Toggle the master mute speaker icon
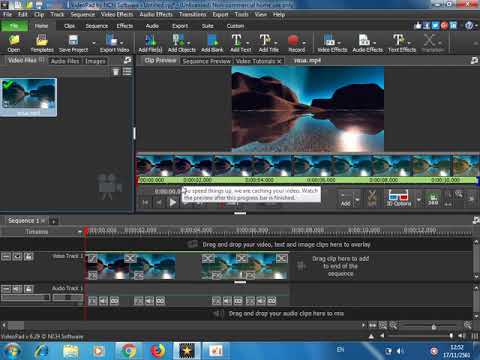Viewport: 480px width, 360px height. [x=462, y=336]
